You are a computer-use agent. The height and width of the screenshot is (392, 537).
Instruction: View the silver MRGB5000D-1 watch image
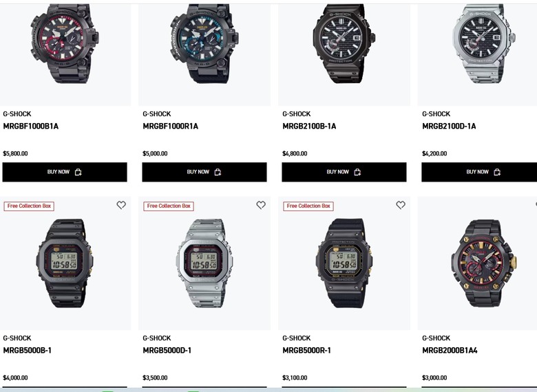204,263
